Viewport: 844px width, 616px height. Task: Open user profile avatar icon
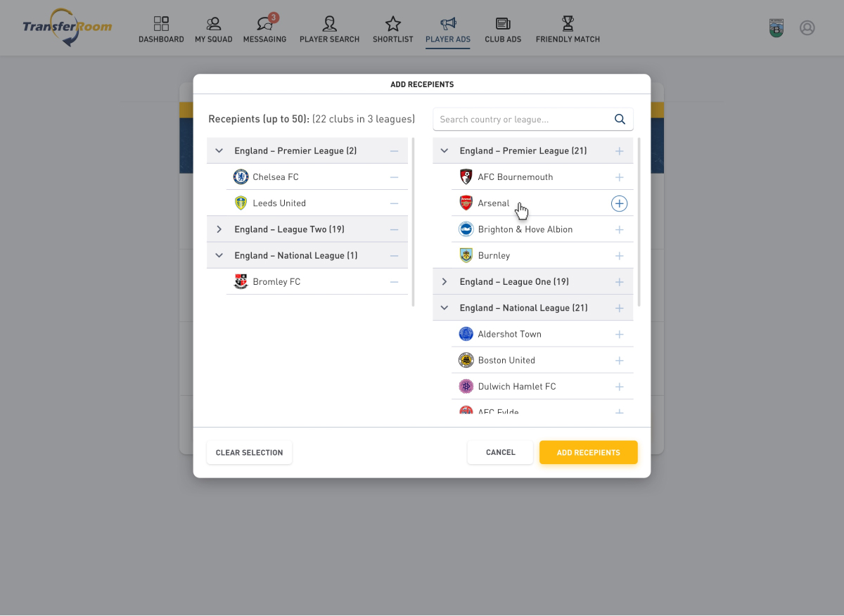pos(807,28)
